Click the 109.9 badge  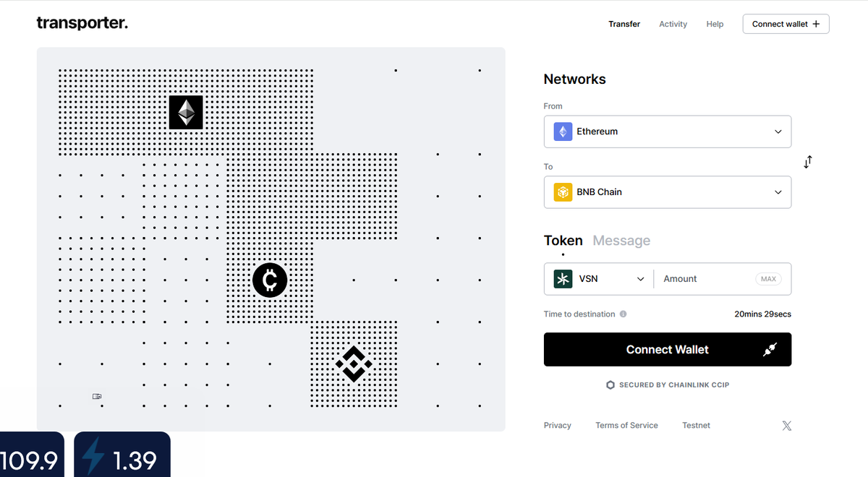tap(32, 455)
